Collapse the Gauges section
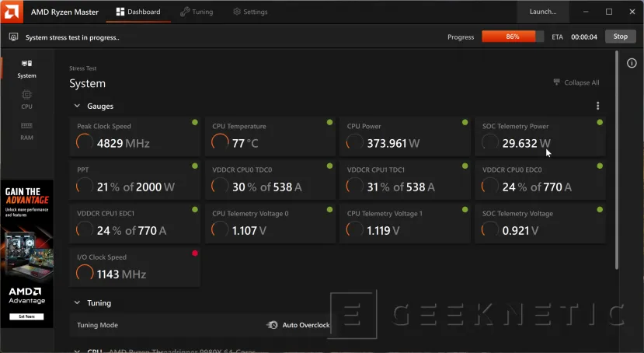 tap(77, 106)
